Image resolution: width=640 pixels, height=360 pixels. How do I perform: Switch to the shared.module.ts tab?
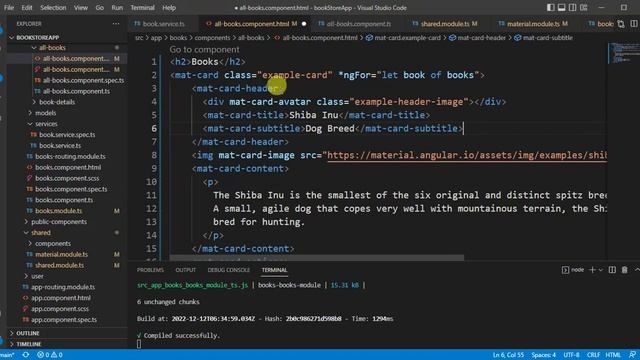click(445, 24)
